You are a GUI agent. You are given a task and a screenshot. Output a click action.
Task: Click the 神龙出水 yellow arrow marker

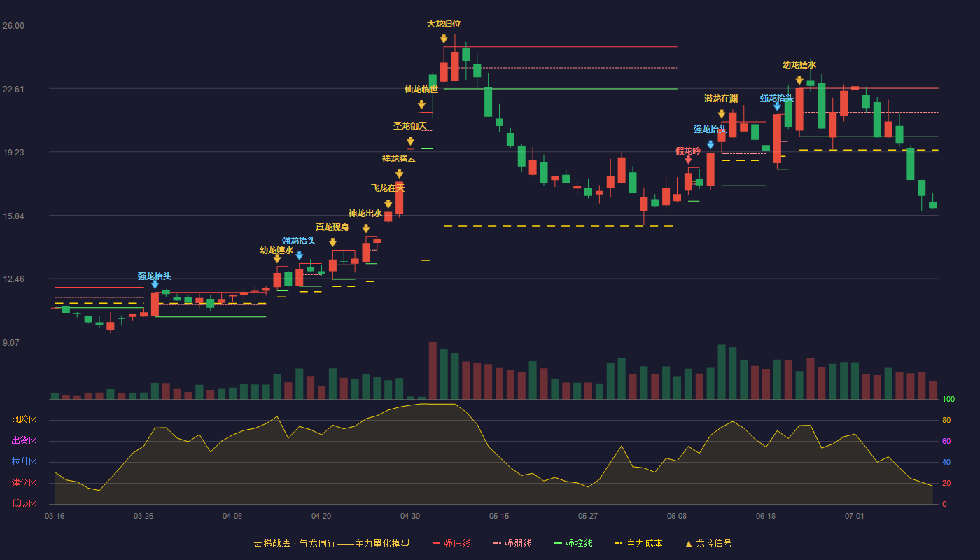tap(365, 229)
